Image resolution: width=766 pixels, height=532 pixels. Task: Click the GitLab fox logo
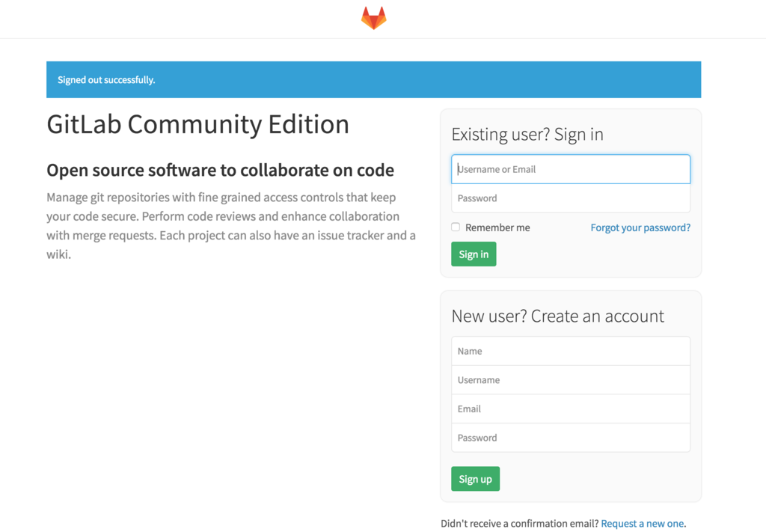pos(374,18)
